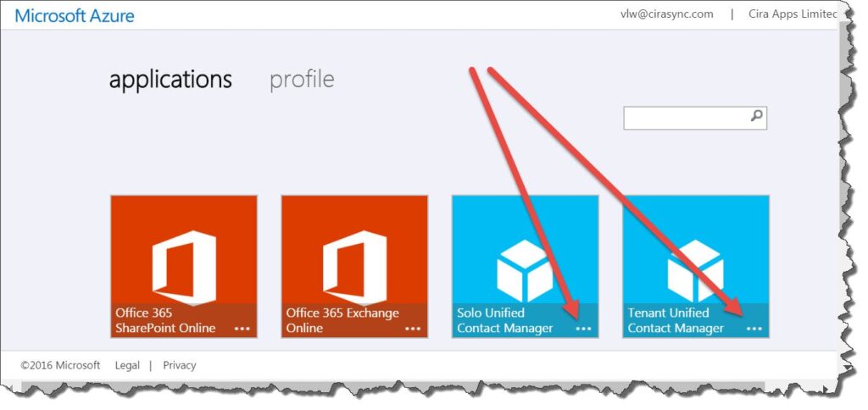Click the Tenant Unified Contact Manager label
Viewport: 868px width, 410px height.
(676, 320)
